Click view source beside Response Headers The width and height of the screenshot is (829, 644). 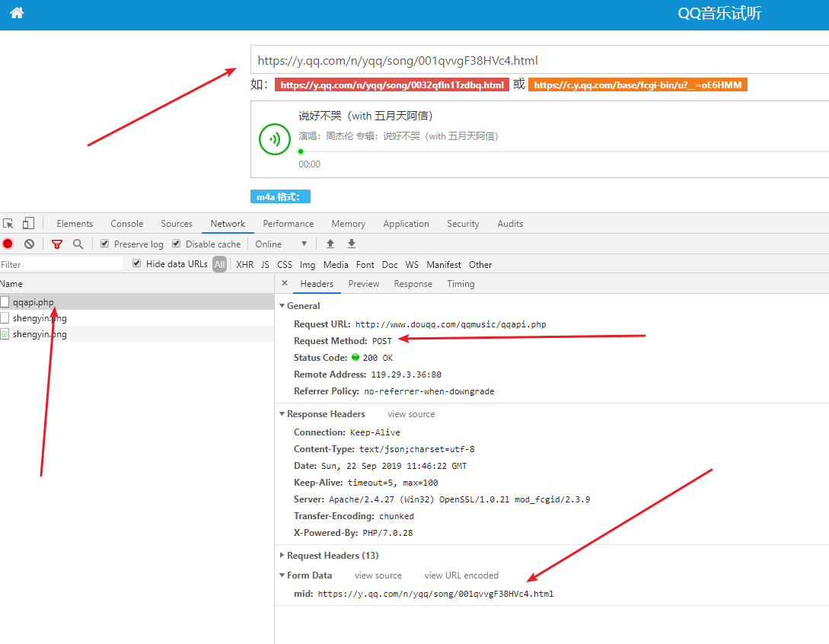[411, 414]
